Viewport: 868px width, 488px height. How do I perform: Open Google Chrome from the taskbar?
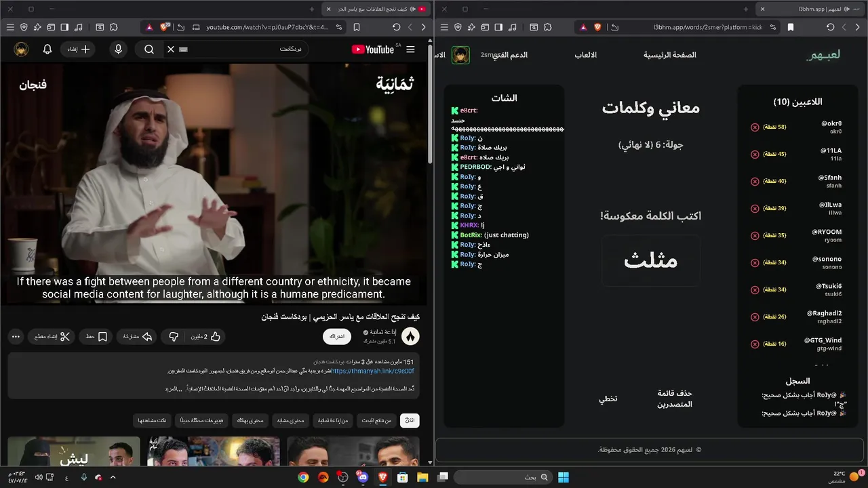[303, 477]
